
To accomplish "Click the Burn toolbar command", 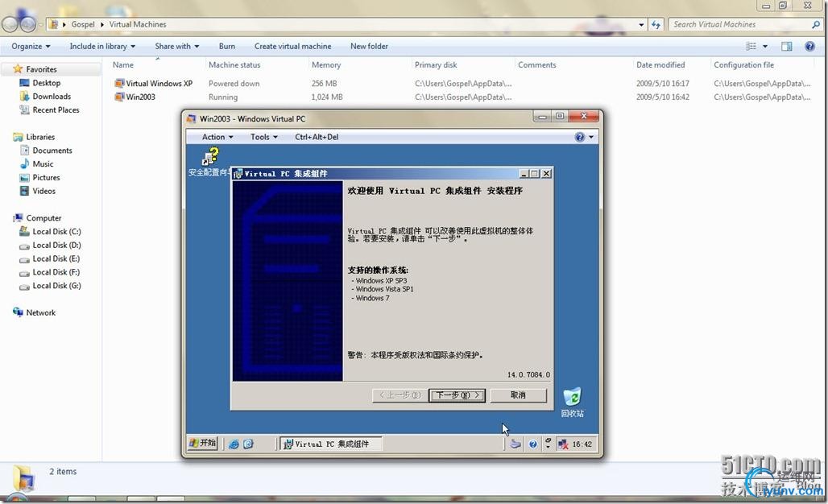I will [227, 47].
